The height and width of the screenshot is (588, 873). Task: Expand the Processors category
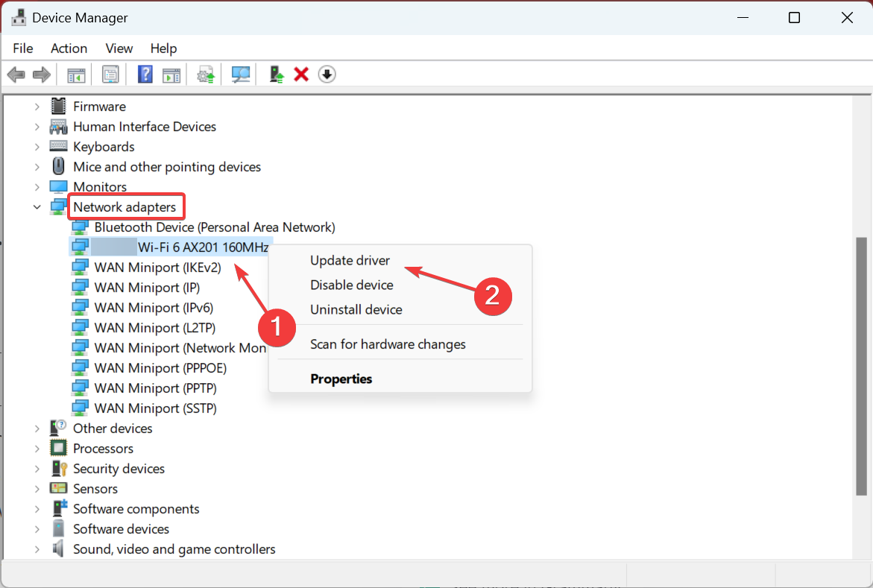(x=37, y=449)
